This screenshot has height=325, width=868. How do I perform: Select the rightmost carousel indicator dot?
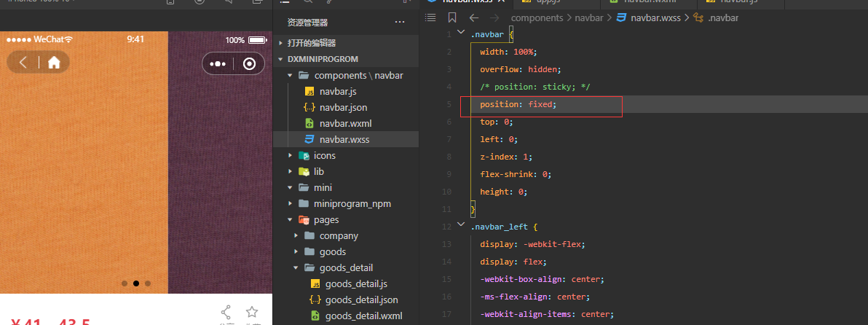pyautogui.click(x=148, y=283)
